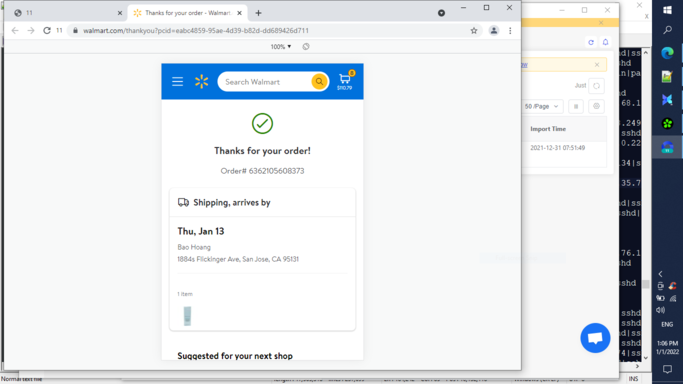Open the Chrome profile avatar
683x384 pixels.
pyautogui.click(x=494, y=30)
